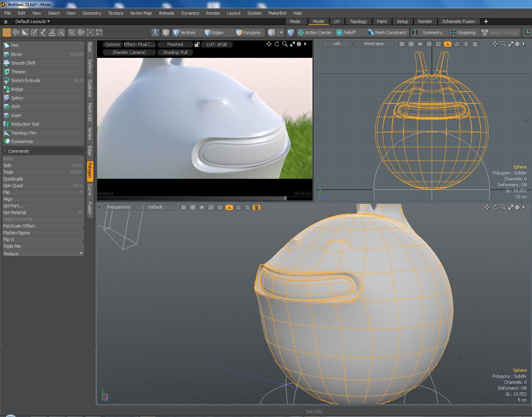Open the Geometry menu
This screenshot has width=532, height=417.
pyautogui.click(x=92, y=13)
